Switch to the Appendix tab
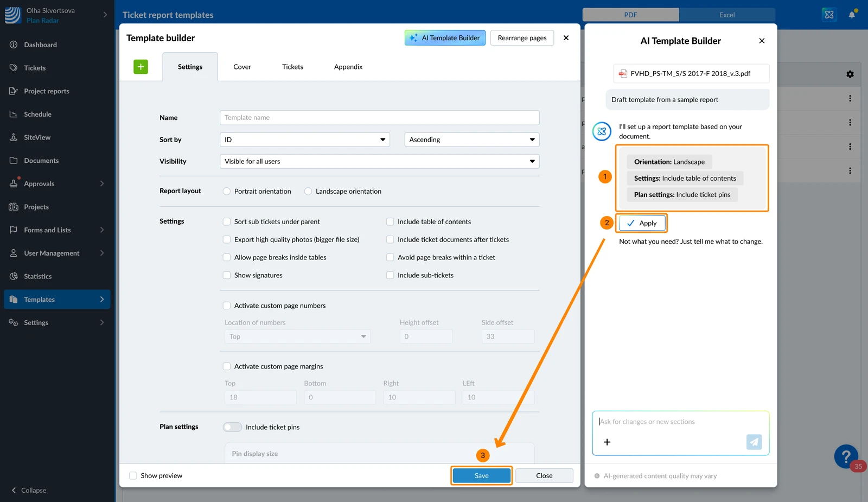The height and width of the screenshot is (502, 868). click(x=348, y=67)
